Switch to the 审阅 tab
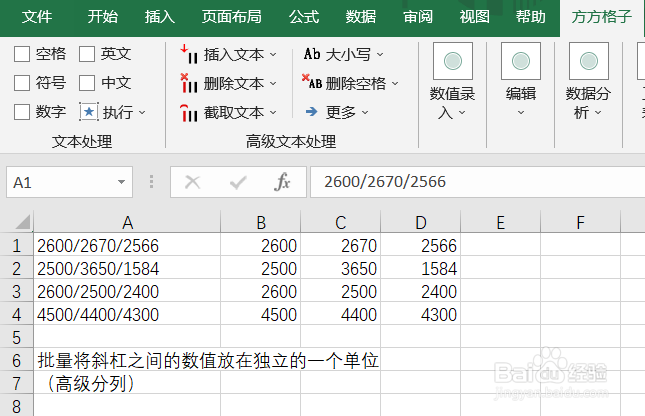 click(x=418, y=17)
